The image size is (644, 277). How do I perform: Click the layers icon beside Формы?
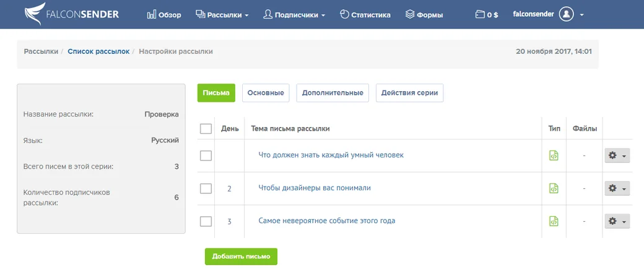[x=410, y=14]
